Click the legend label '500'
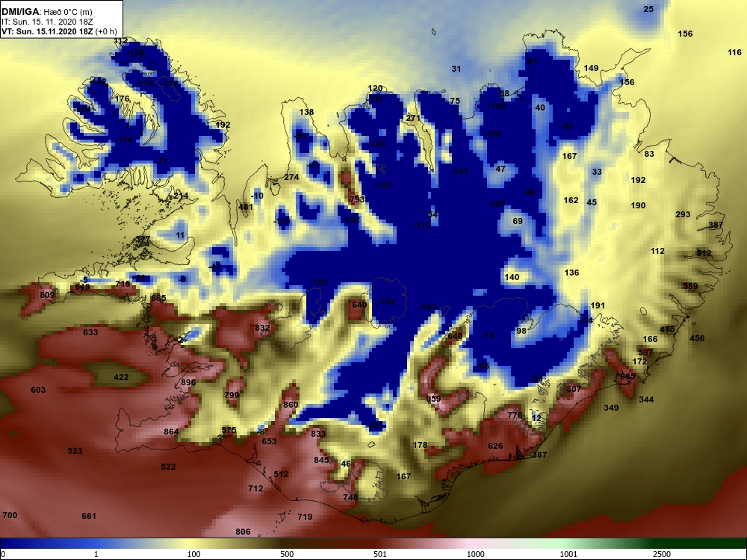Screen dimensions: 747x560 tap(287, 554)
